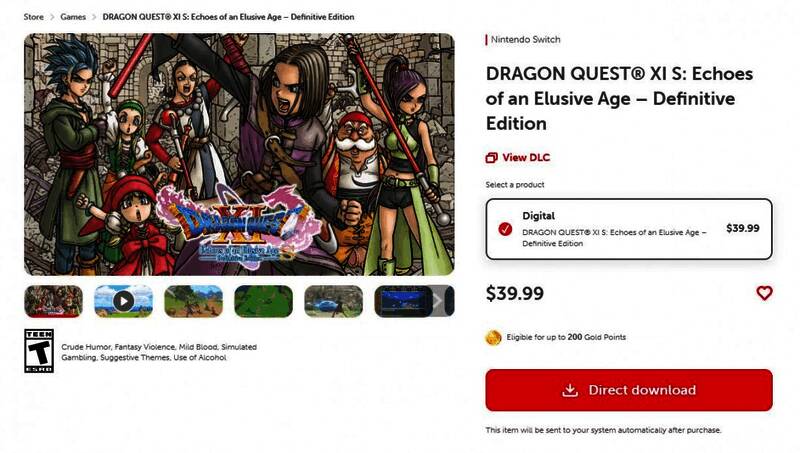Click the Nintendo Switch platform label

coord(526,40)
